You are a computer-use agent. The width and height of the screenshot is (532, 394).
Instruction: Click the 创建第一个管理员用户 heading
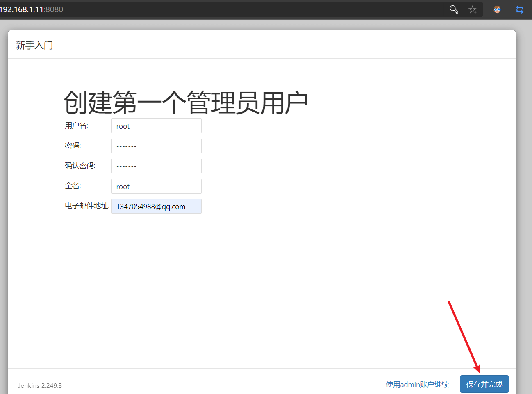(x=185, y=101)
